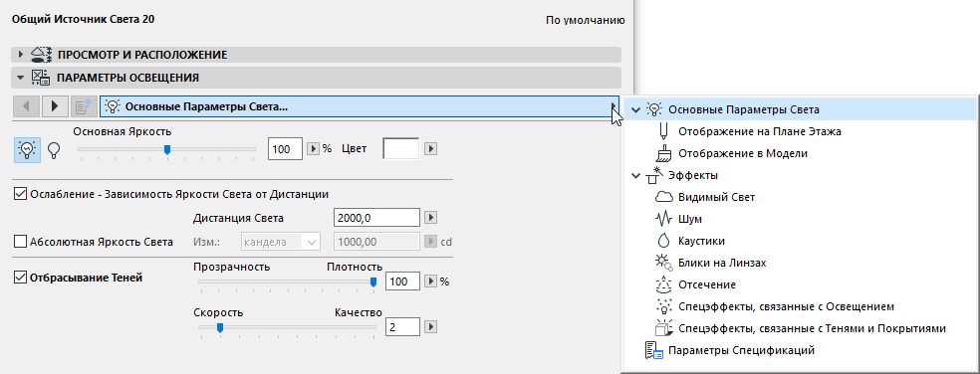Select Каустики effect
980x374 pixels.
tap(701, 241)
